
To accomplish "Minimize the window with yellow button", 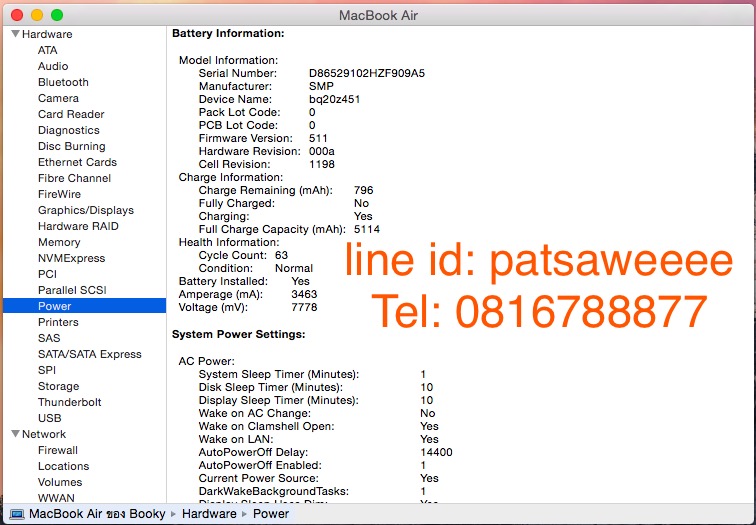I will [37, 15].
